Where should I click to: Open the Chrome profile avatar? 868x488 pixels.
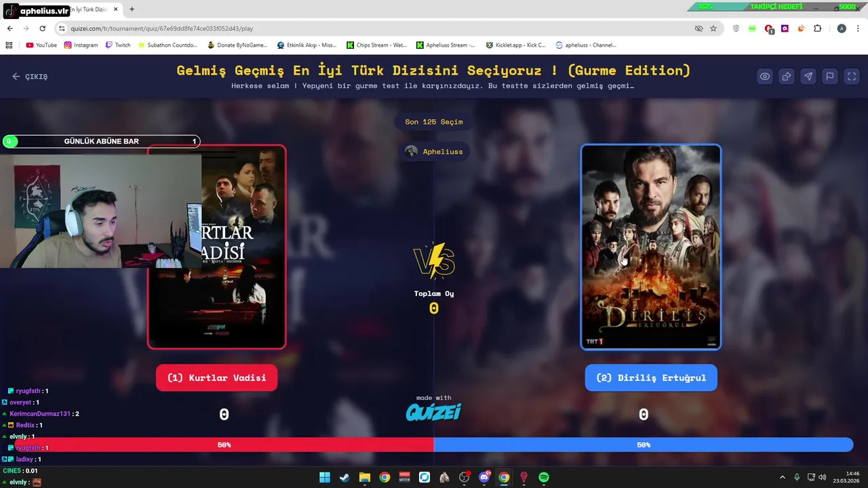tap(842, 28)
